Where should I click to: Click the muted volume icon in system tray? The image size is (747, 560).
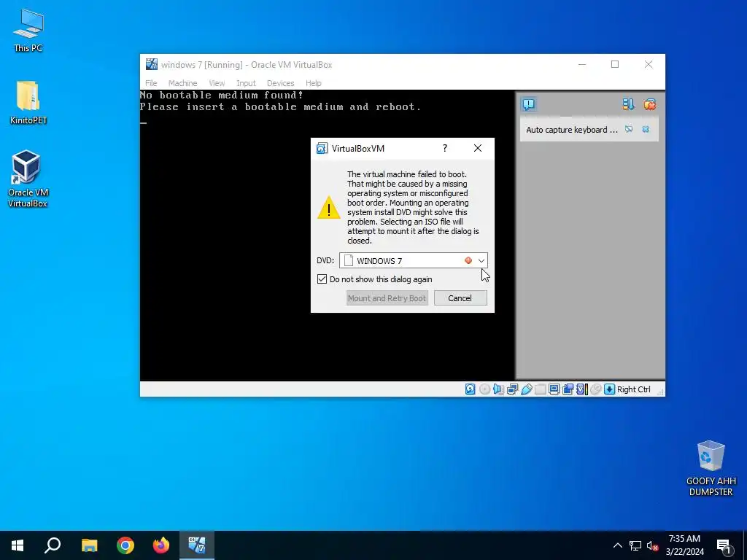click(x=652, y=545)
